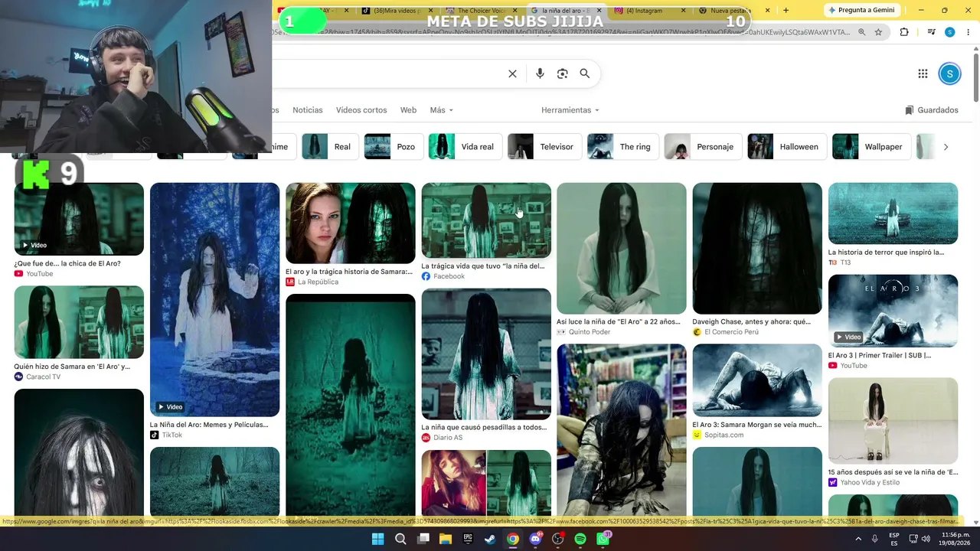
Task: Open Epic Games Launcher from the taskbar
Action: [468, 539]
